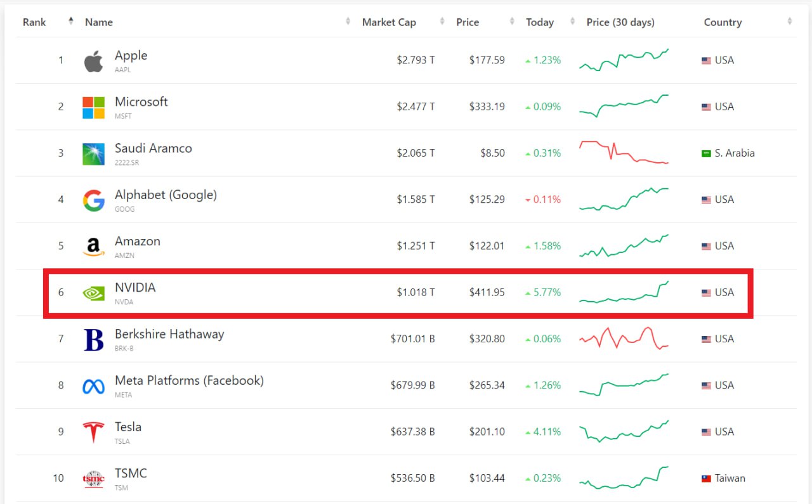Click USA flag in Meta Platforms row
The image size is (812, 504).
[706, 385]
